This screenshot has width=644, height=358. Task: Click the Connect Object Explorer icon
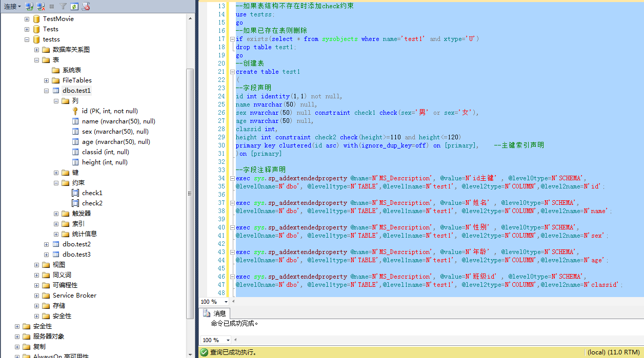[29, 7]
